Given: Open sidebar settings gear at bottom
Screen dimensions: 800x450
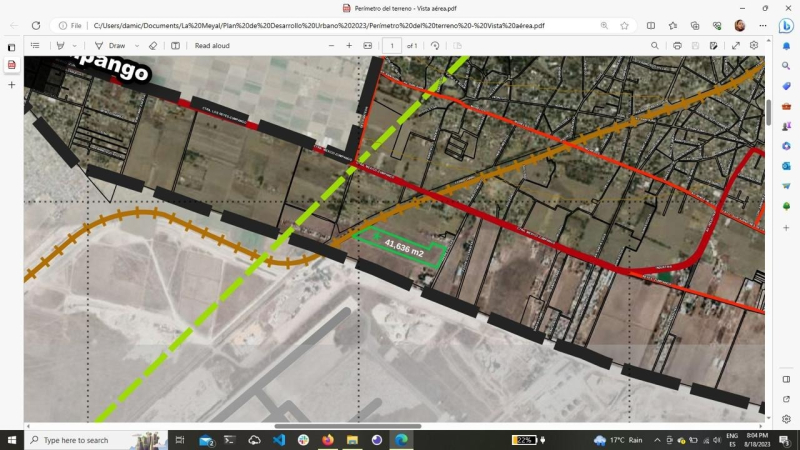Looking at the screenshot, I should (786, 419).
